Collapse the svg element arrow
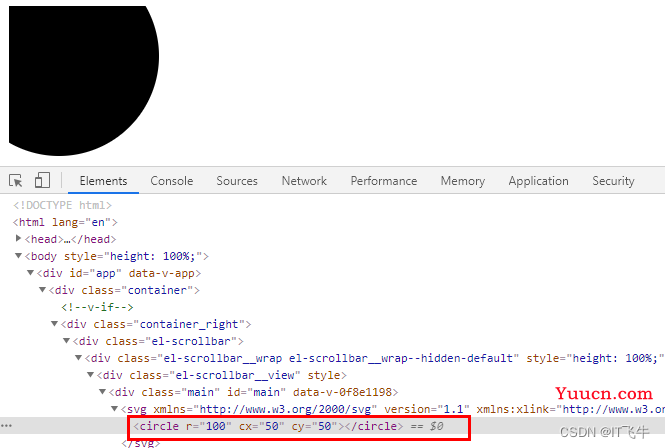Viewport: 665px width, 448px height. [115, 409]
